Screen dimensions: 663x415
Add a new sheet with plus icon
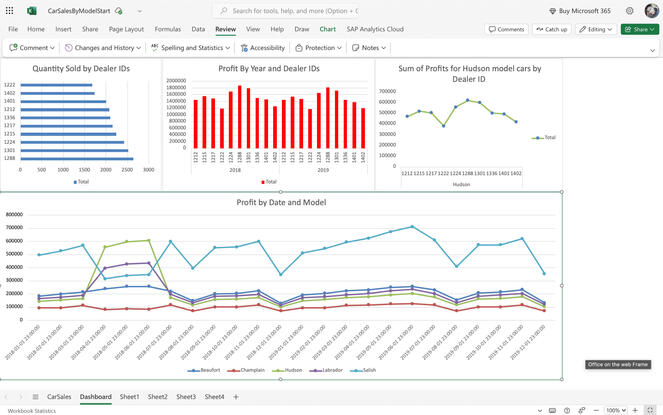236,397
